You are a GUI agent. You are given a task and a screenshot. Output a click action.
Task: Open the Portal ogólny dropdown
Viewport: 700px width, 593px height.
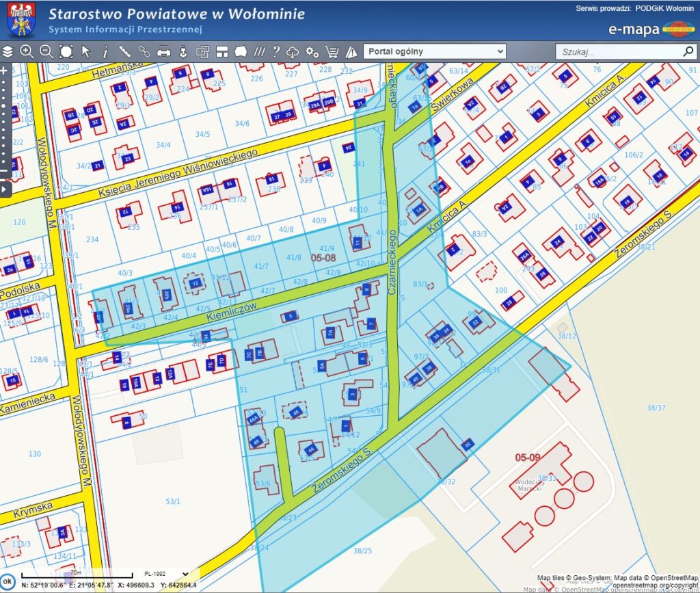click(435, 51)
